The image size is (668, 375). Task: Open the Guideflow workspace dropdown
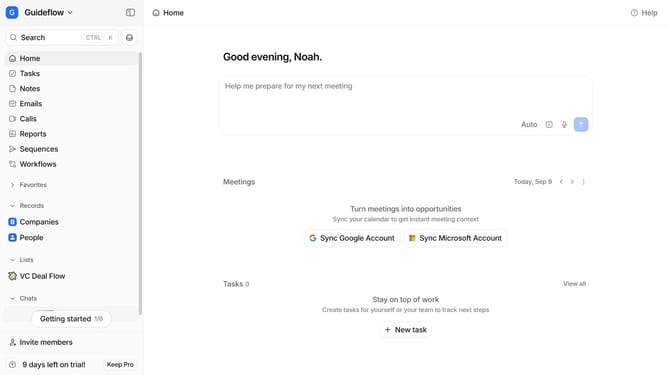[x=40, y=13]
